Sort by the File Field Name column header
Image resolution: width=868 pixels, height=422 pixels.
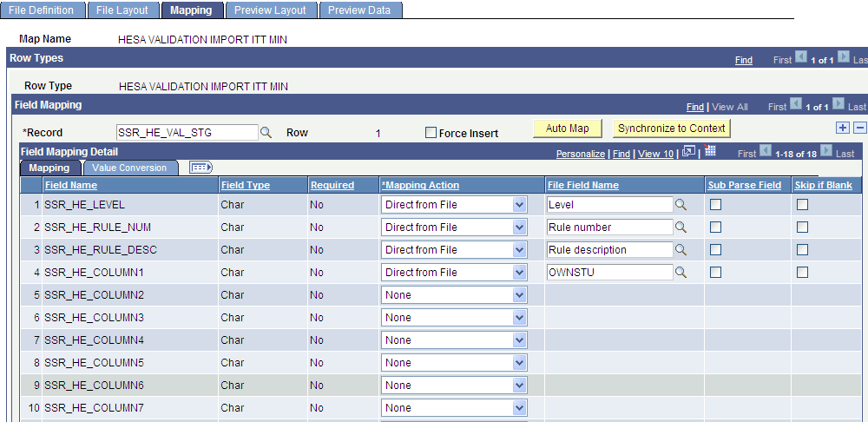(x=583, y=185)
